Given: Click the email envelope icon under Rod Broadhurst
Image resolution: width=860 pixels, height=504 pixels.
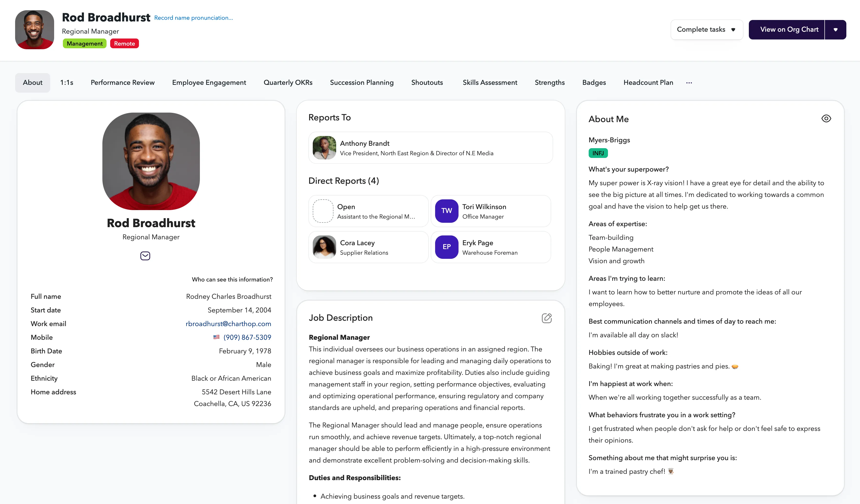Looking at the screenshot, I should (145, 256).
